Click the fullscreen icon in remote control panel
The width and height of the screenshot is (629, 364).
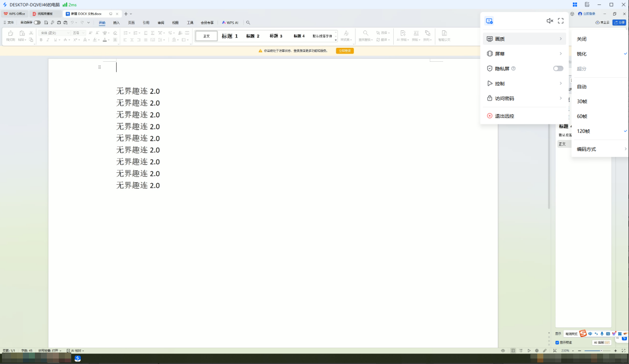point(561,21)
